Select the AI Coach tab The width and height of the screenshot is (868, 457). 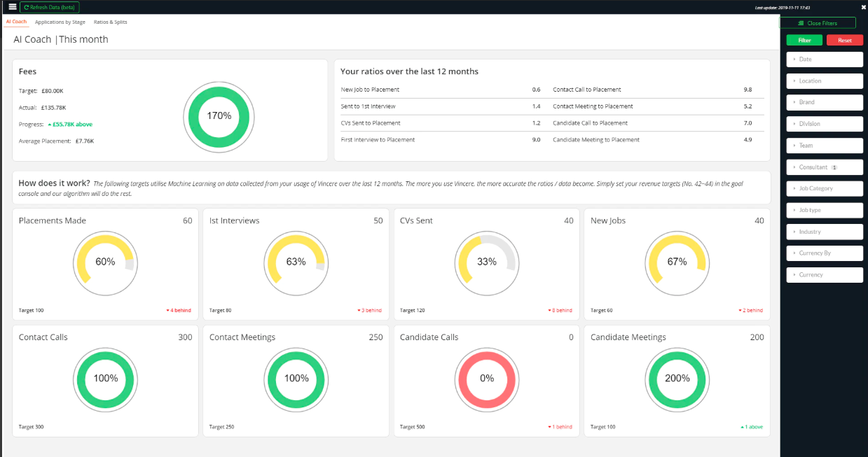(x=16, y=22)
